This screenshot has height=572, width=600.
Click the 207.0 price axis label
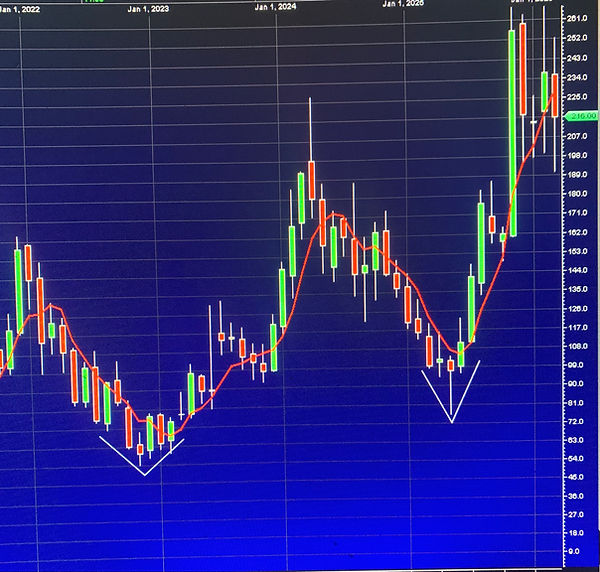click(579, 136)
